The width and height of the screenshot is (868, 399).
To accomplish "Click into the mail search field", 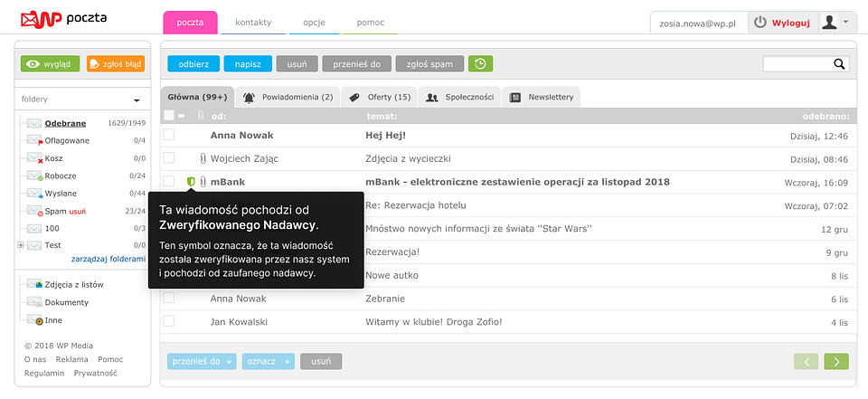I will click(x=797, y=63).
